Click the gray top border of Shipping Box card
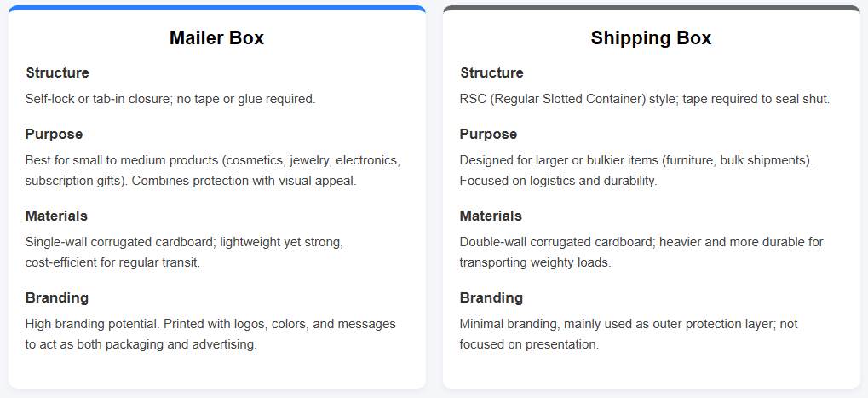Screen dimensions: 868x398 click(x=651, y=8)
